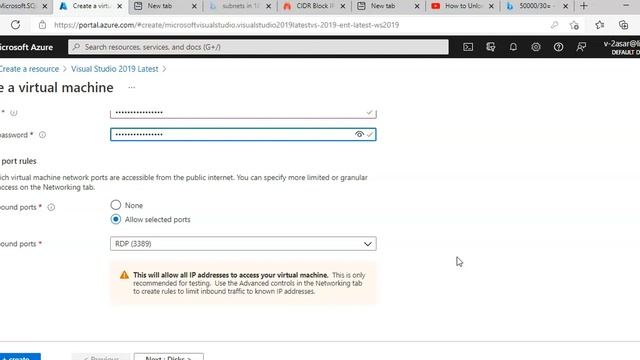
Task: Open Azure notifications bell
Action: click(x=513, y=47)
